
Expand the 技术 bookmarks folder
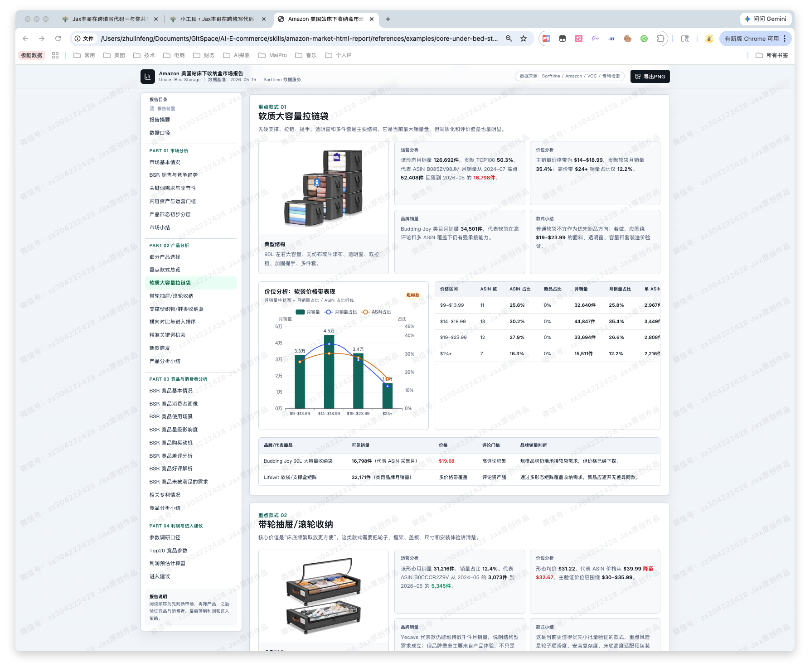[x=144, y=55]
